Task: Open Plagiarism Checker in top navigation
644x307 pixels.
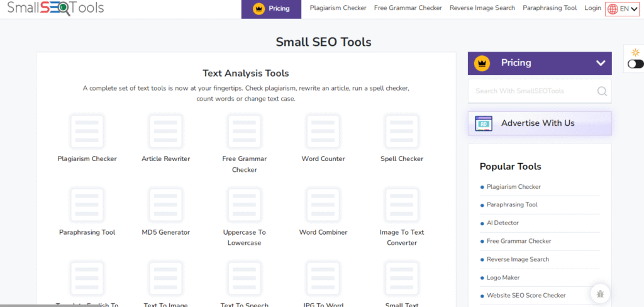Action: (x=338, y=8)
